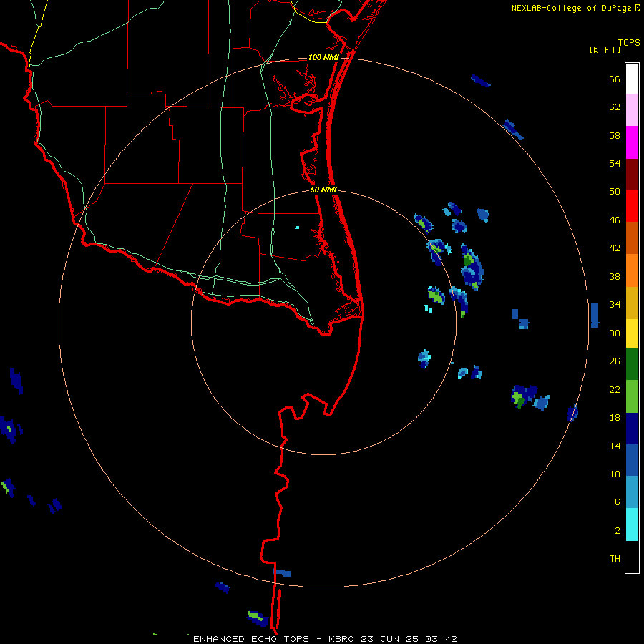Click the 100 NMI range ring label
644x644 pixels.
(x=323, y=57)
